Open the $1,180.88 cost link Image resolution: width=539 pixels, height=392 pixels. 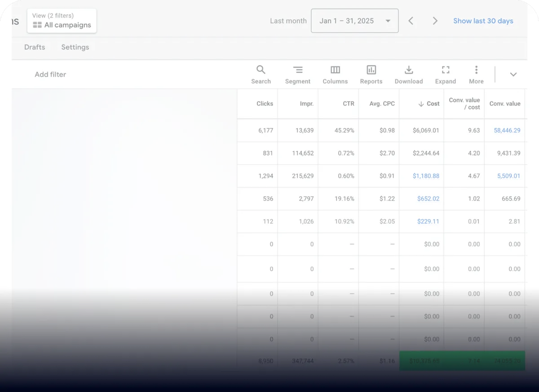point(426,176)
